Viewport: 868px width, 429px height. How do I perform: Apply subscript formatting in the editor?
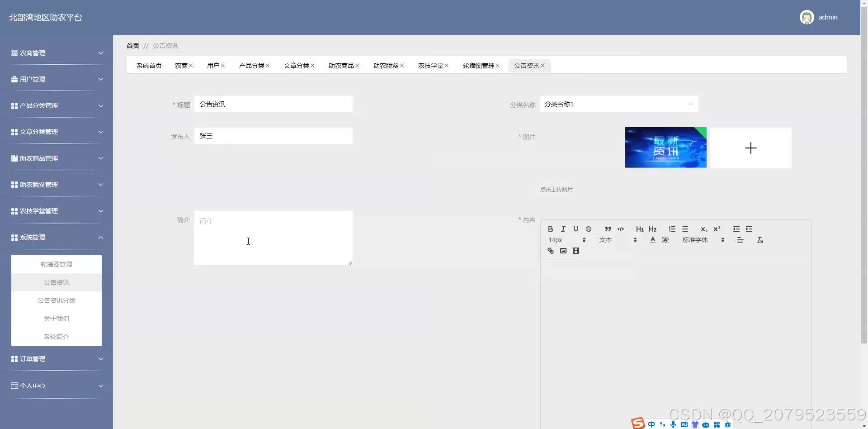click(x=703, y=229)
